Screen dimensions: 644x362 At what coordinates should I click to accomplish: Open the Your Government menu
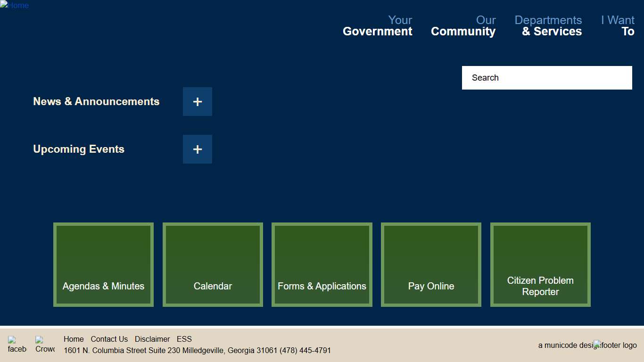[377, 25]
